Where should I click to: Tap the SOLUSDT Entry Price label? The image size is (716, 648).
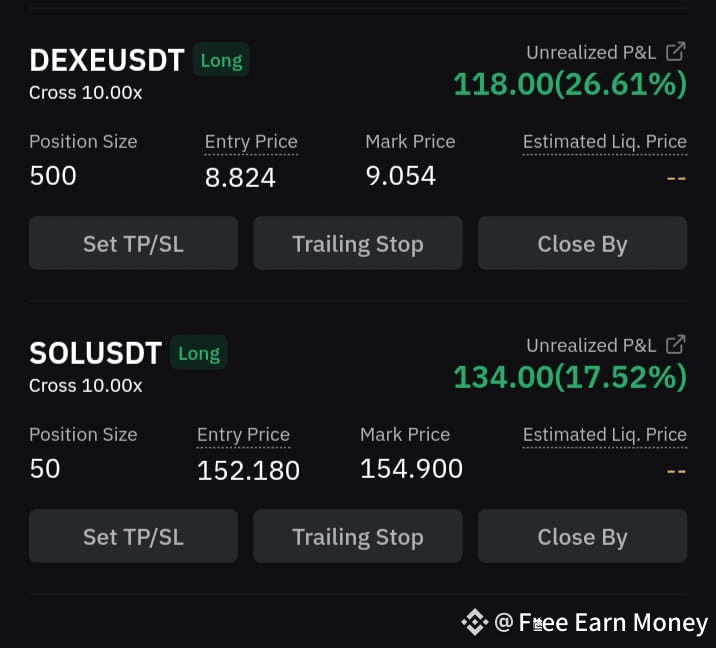coord(243,435)
